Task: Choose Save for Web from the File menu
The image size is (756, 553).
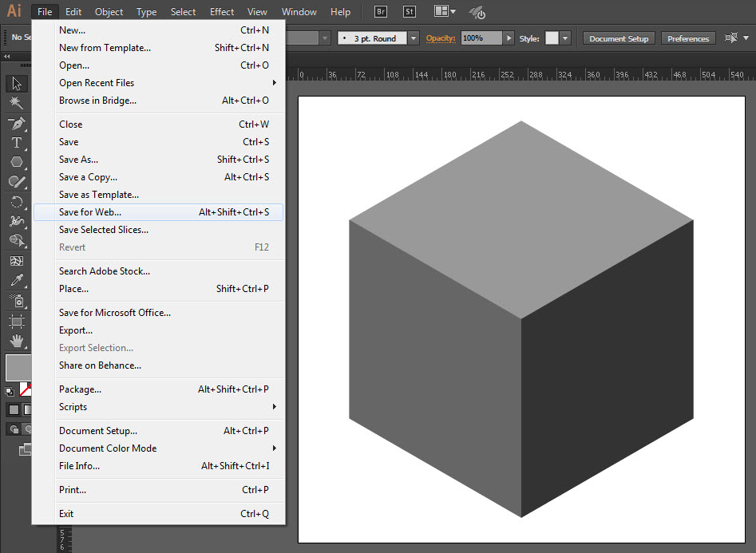Action: point(90,212)
